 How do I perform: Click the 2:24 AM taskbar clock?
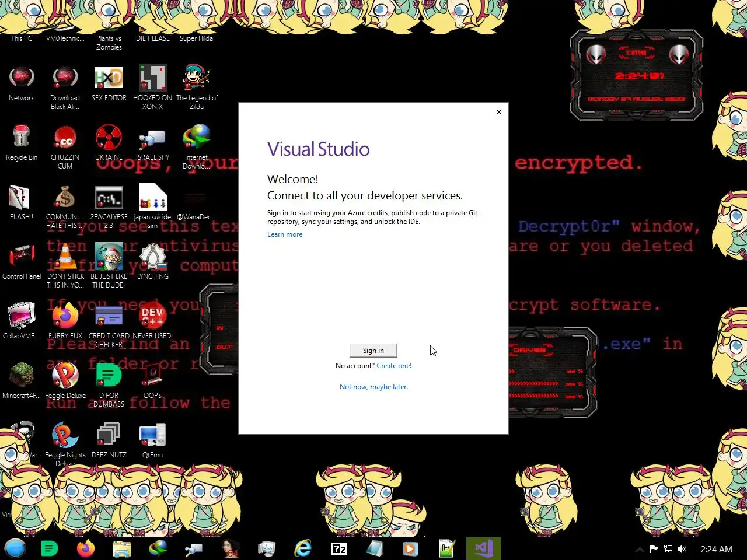tap(716, 549)
